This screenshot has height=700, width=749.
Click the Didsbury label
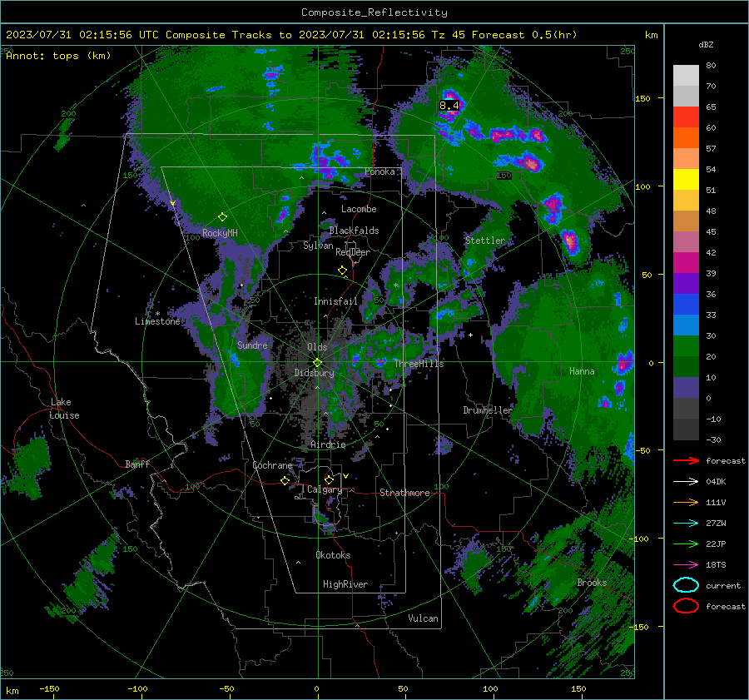pyautogui.click(x=315, y=373)
